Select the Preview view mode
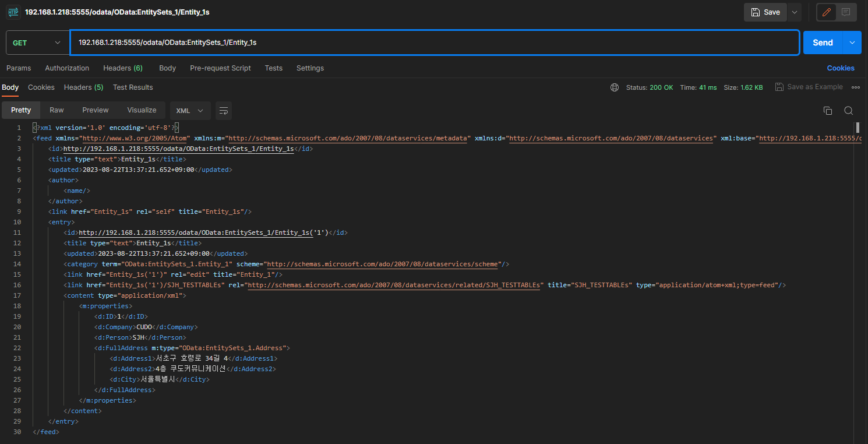The width and height of the screenshot is (868, 444). tap(96, 110)
